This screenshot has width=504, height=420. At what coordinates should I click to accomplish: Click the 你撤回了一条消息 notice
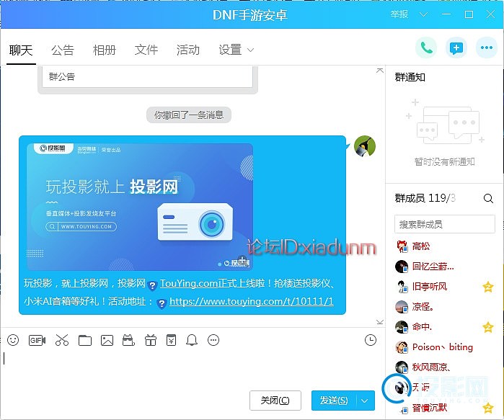tap(189, 115)
